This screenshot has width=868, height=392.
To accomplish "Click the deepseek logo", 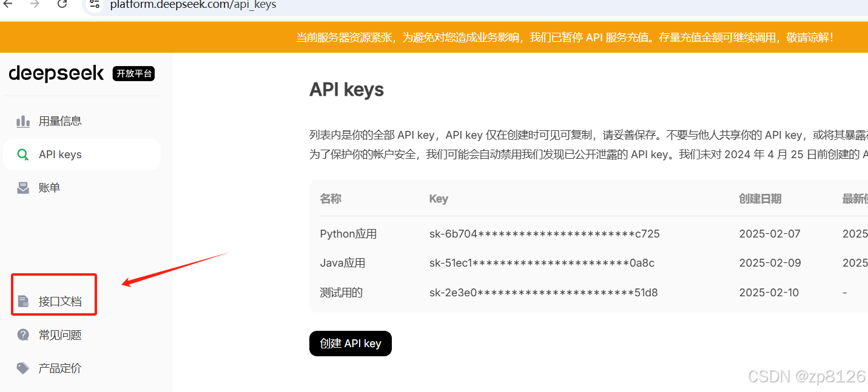I will [x=56, y=74].
